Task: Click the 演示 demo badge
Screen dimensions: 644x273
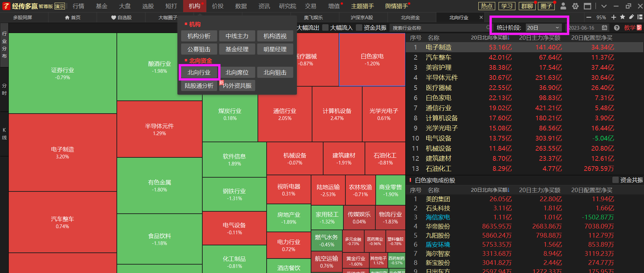Action: click(60, 6)
